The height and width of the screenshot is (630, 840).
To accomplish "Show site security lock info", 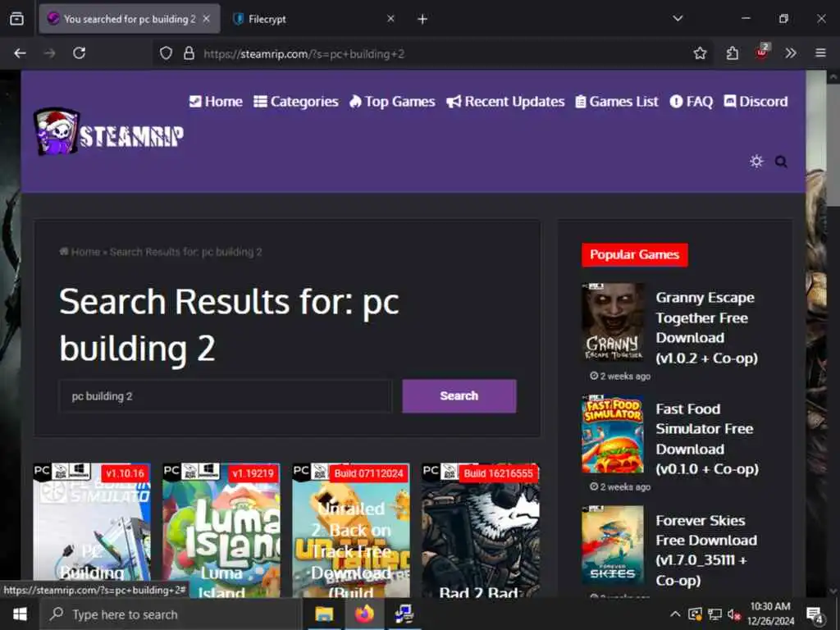I will point(189,53).
